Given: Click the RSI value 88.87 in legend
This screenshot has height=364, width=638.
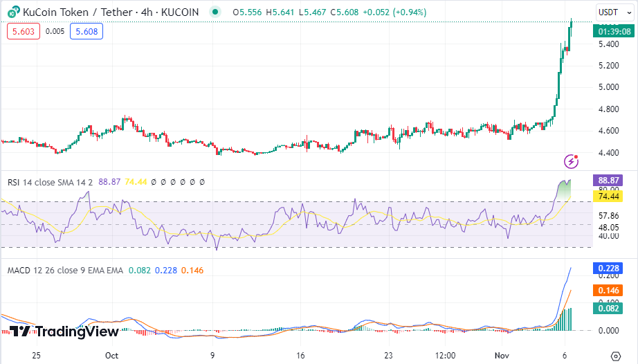Looking at the screenshot, I should (x=109, y=182).
